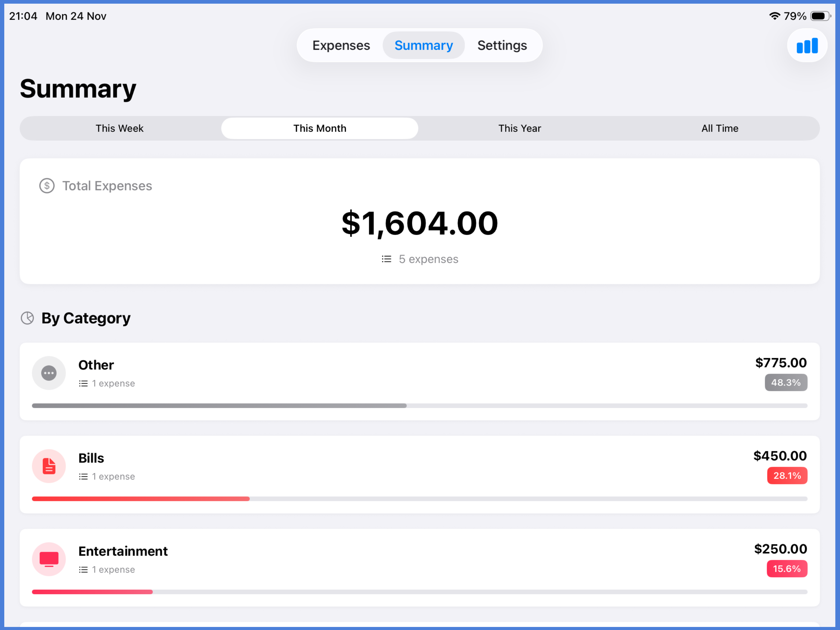The height and width of the screenshot is (630, 840).
Task: Tap the list icon beside 5 expenses
Action: pyautogui.click(x=386, y=259)
